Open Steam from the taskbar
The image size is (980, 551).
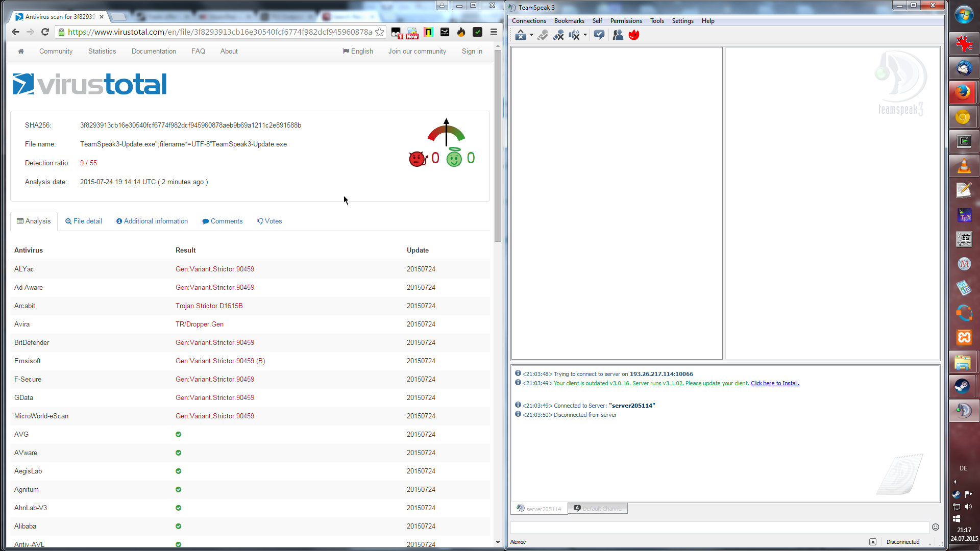pos(963,386)
